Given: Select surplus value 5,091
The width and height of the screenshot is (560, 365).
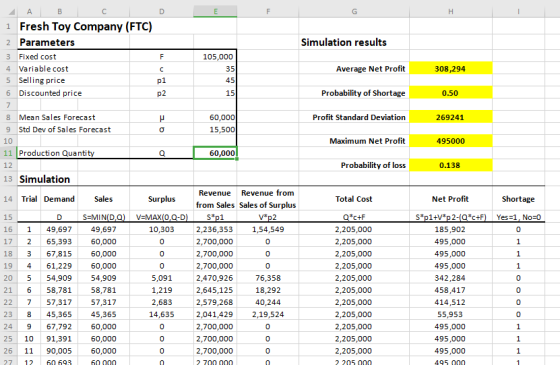Looking at the screenshot, I should 162,278.
